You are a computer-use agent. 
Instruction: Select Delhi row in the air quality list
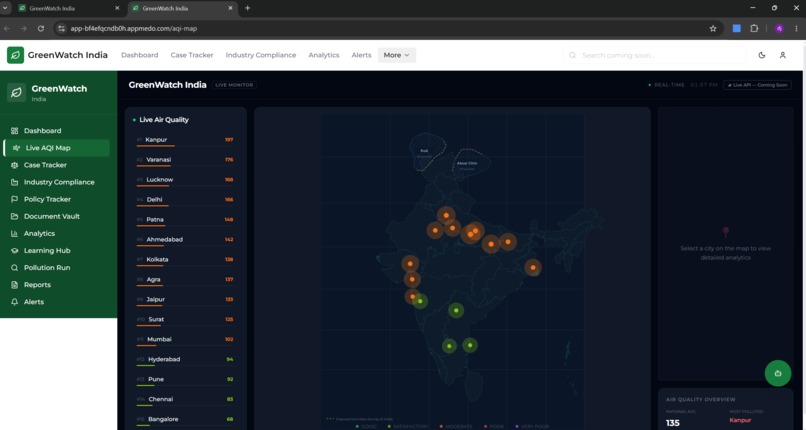point(185,200)
